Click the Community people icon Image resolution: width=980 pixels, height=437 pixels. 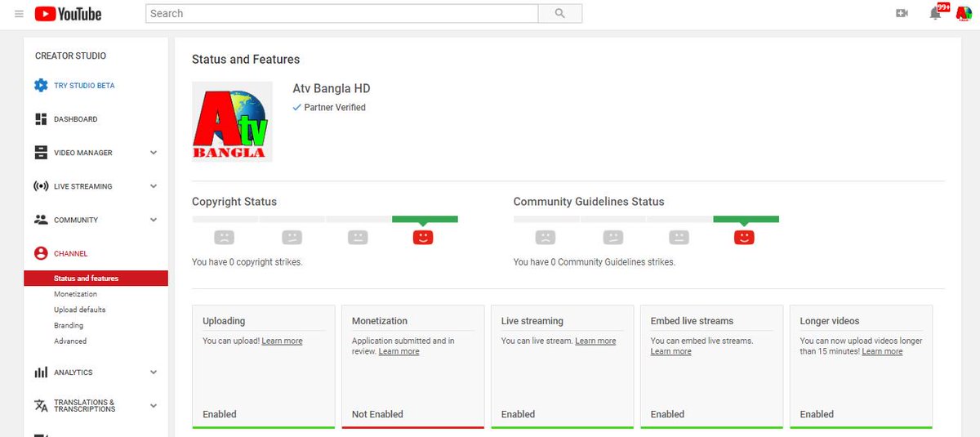click(x=41, y=220)
